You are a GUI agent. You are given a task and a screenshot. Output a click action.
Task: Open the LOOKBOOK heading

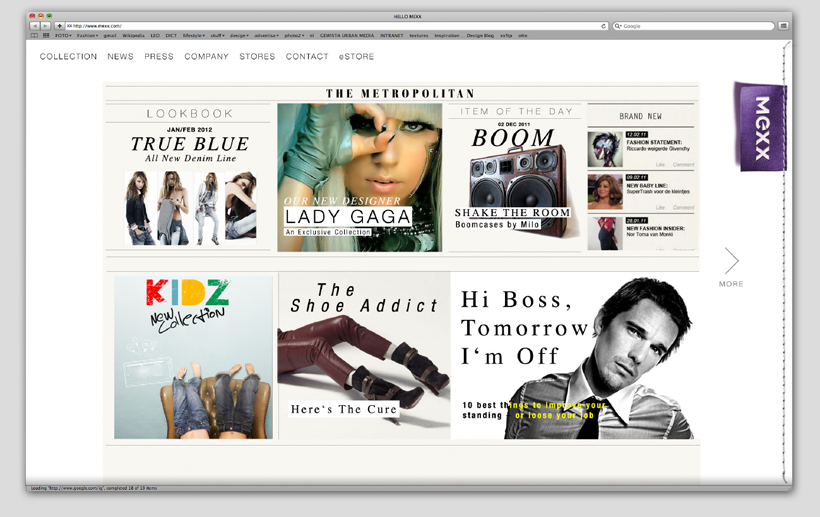(x=189, y=113)
